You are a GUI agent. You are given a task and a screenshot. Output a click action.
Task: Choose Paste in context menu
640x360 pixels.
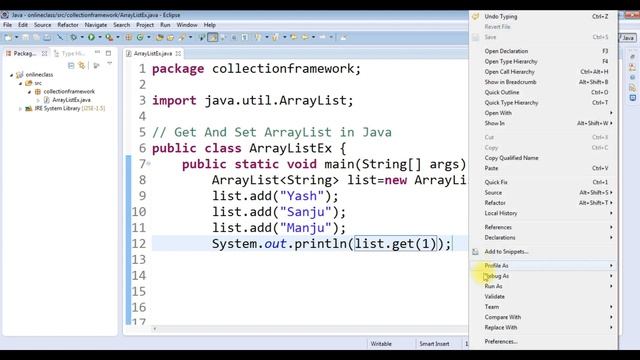point(544,168)
